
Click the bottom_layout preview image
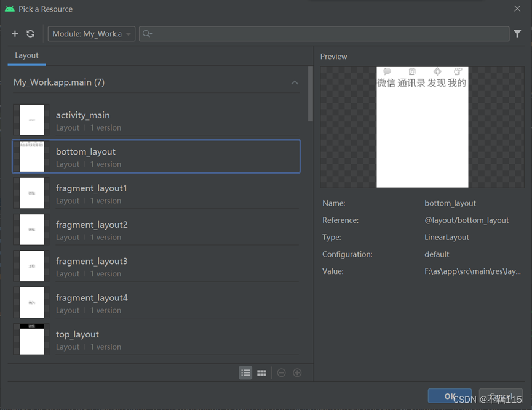click(x=422, y=127)
